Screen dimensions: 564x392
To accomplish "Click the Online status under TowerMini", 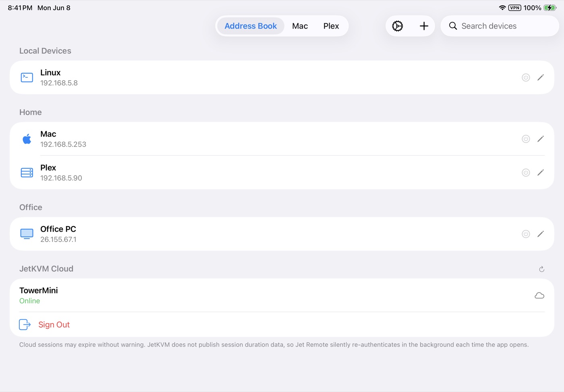I will click(30, 301).
